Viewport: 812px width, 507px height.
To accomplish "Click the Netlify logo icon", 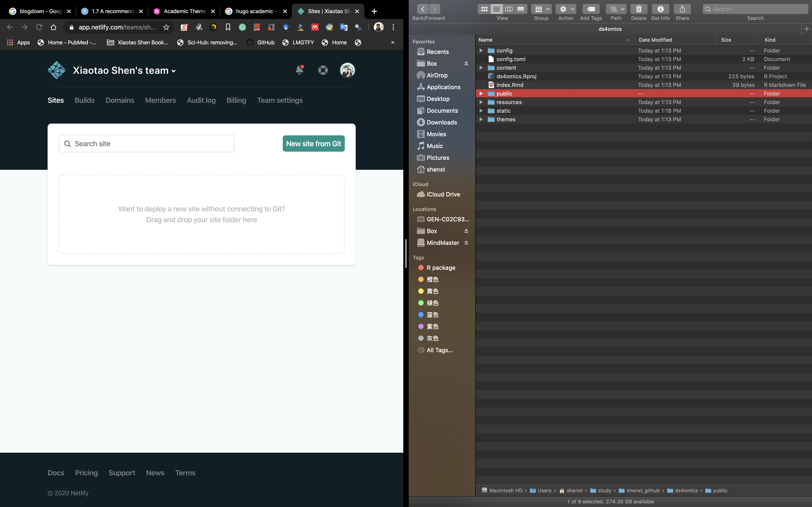I will point(56,70).
